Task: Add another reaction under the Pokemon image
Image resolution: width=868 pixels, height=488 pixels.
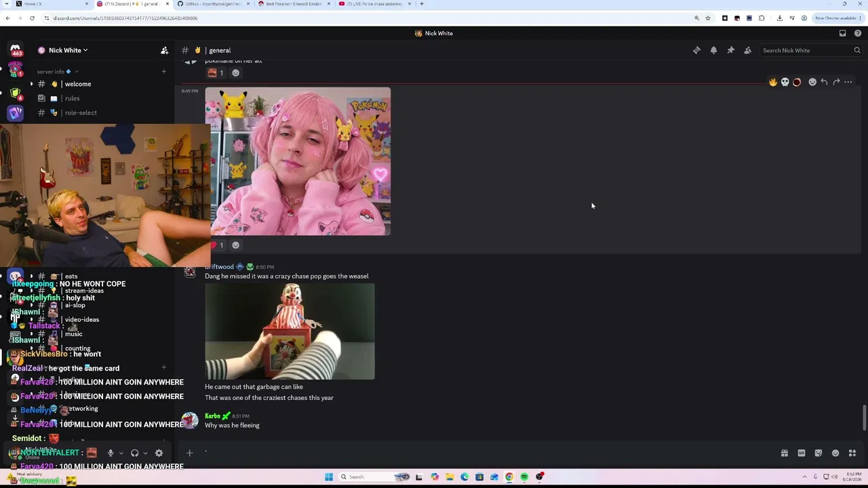Action: pos(235,245)
